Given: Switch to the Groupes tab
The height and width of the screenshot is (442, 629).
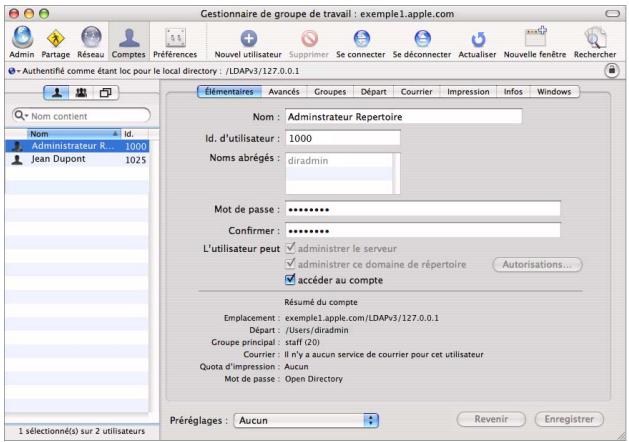Looking at the screenshot, I should click(330, 91).
